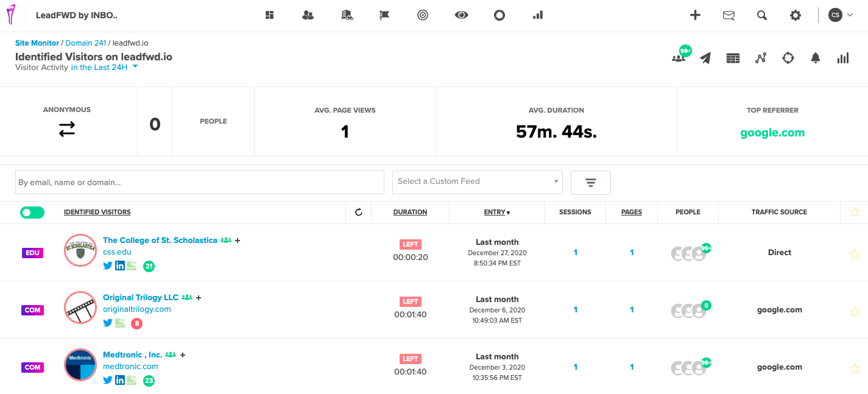Open the mail inbox icon

[729, 15]
